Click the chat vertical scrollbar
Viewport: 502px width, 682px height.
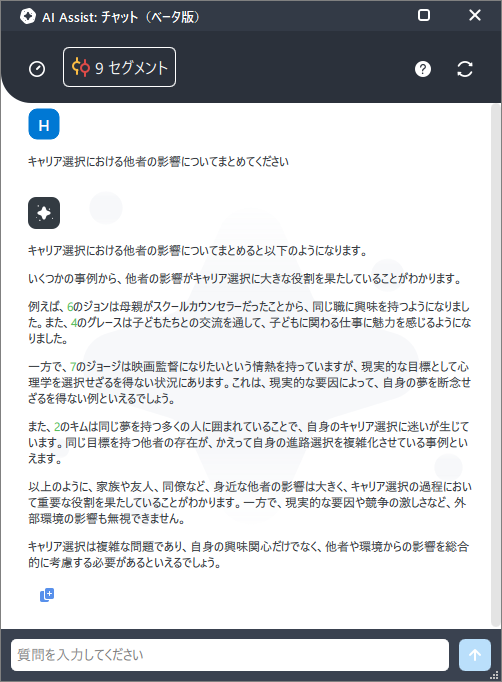[x=495, y=365]
